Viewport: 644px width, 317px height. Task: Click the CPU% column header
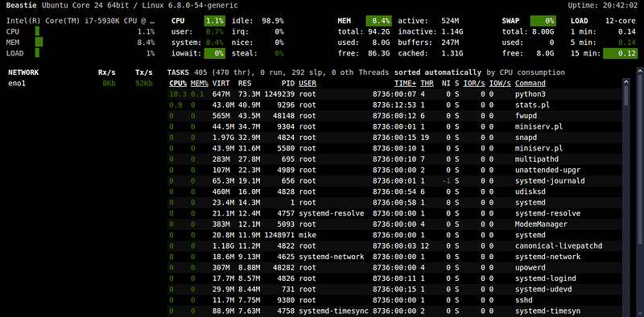click(x=178, y=84)
